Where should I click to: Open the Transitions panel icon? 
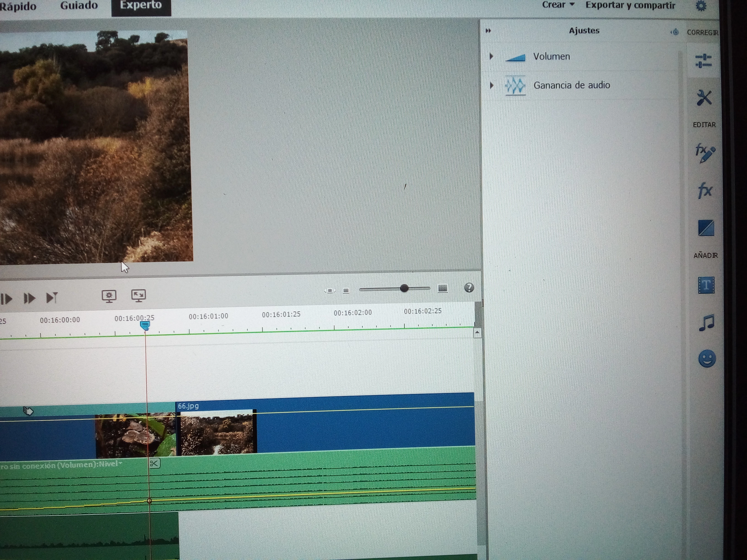click(706, 228)
